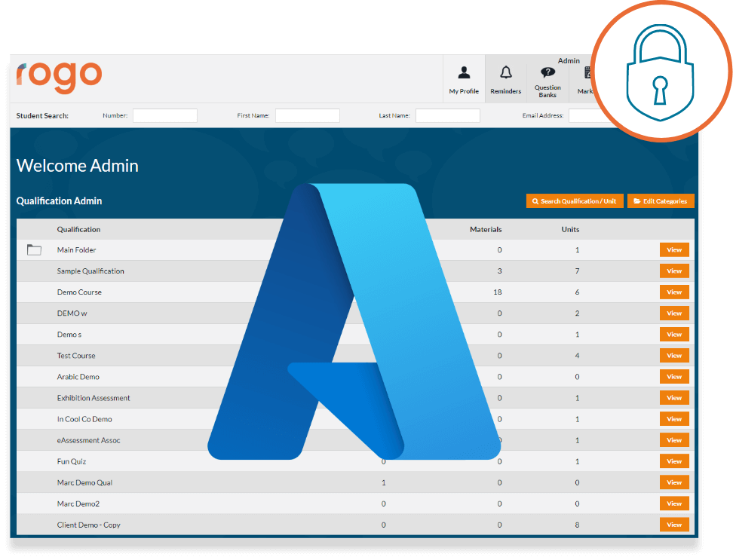Click View for Marc Demo2

coord(674,503)
